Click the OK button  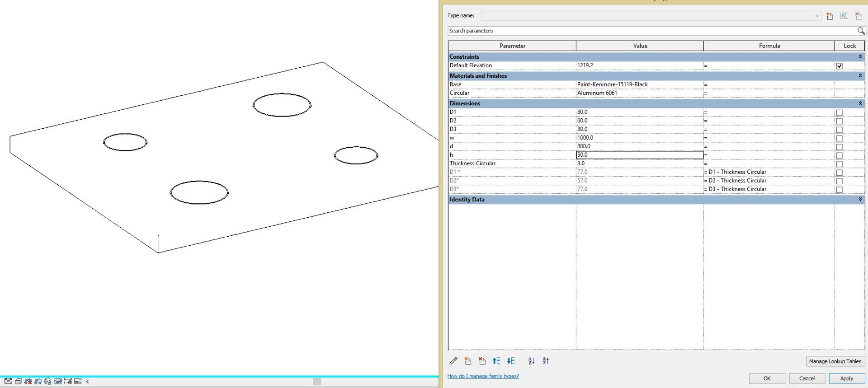767,379
